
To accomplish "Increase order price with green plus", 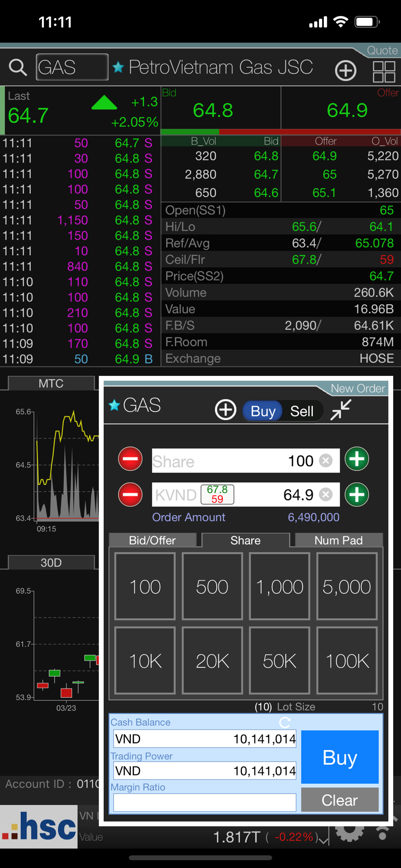I will 357,494.
